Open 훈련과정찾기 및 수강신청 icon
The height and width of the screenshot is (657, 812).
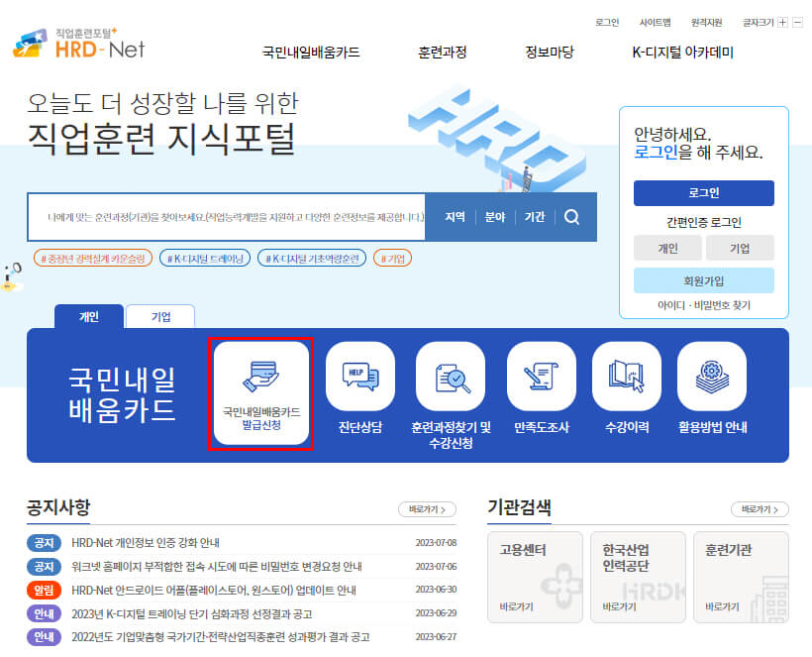click(451, 376)
